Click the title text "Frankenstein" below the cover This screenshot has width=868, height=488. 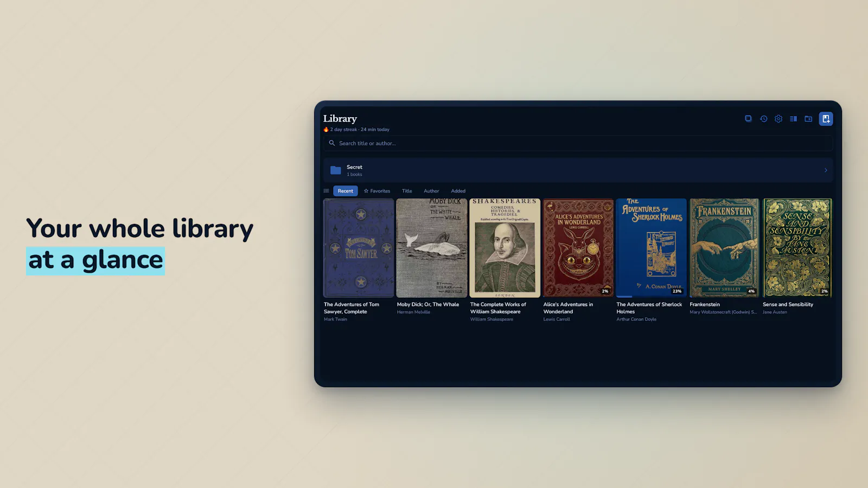click(705, 304)
